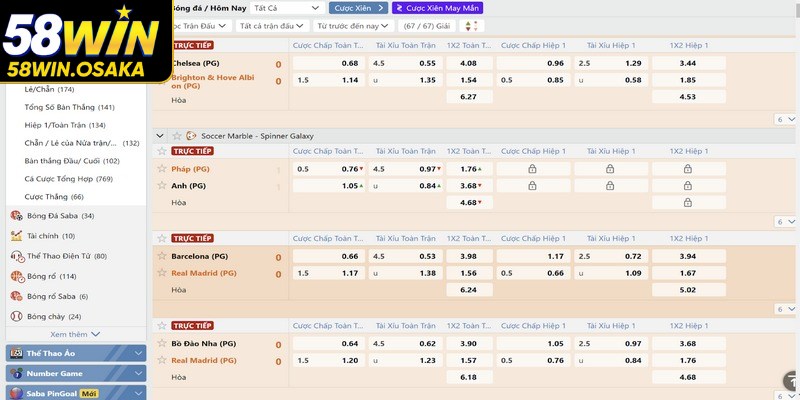The height and width of the screenshot is (400, 800).
Task: Select the Thể Thao Điện Tử icon
Action: click(x=16, y=256)
